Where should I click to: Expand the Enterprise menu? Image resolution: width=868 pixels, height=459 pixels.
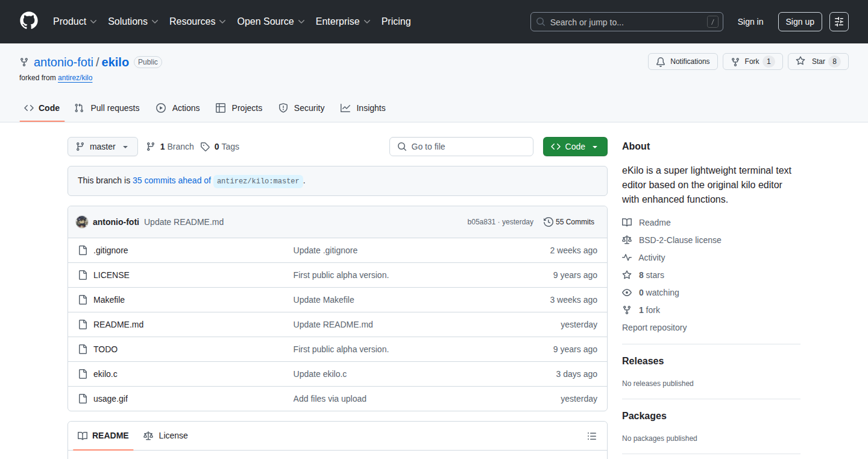click(x=342, y=22)
